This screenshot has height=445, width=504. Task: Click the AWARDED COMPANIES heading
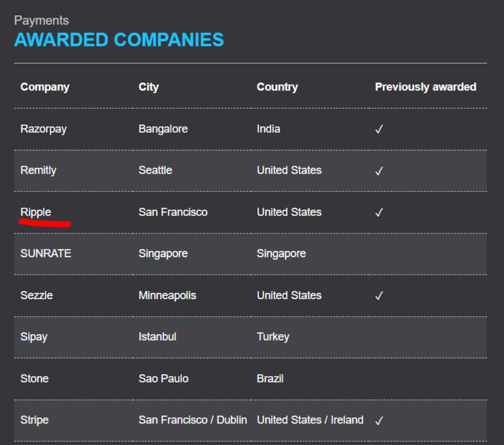click(119, 40)
